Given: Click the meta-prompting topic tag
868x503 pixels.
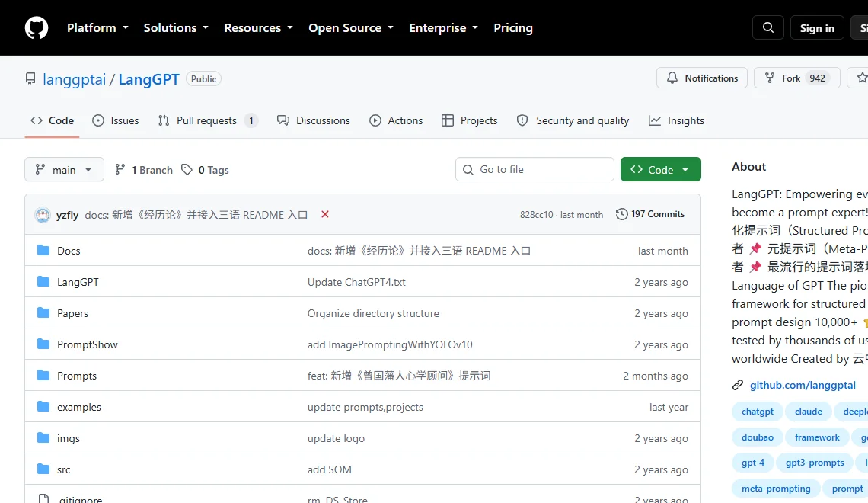Looking at the screenshot, I should (x=776, y=489).
